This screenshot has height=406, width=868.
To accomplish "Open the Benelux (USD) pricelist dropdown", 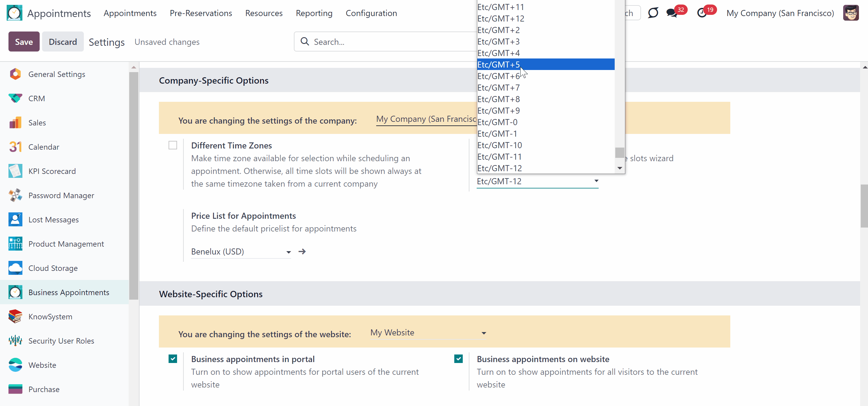I will point(241,251).
